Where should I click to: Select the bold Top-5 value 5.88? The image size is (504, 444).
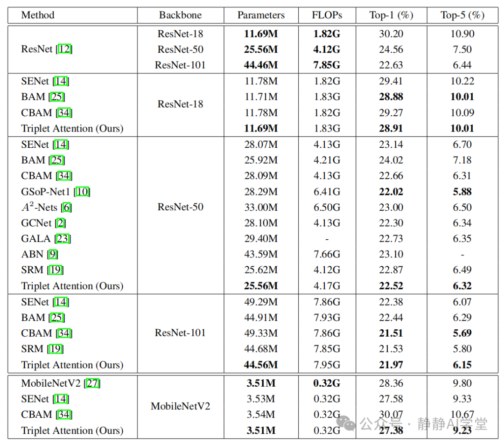[x=462, y=192]
